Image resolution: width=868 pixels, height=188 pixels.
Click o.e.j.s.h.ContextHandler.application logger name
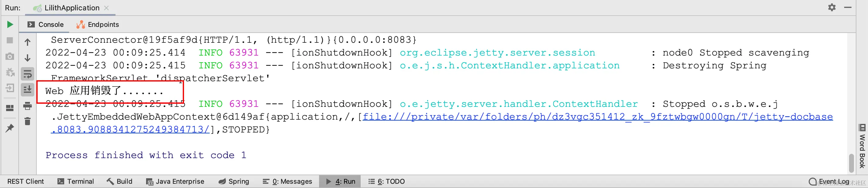[509, 66]
